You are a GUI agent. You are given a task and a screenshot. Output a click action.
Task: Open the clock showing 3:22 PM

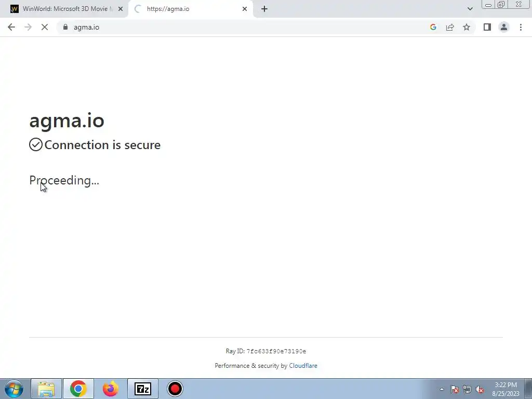(x=506, y=389)
